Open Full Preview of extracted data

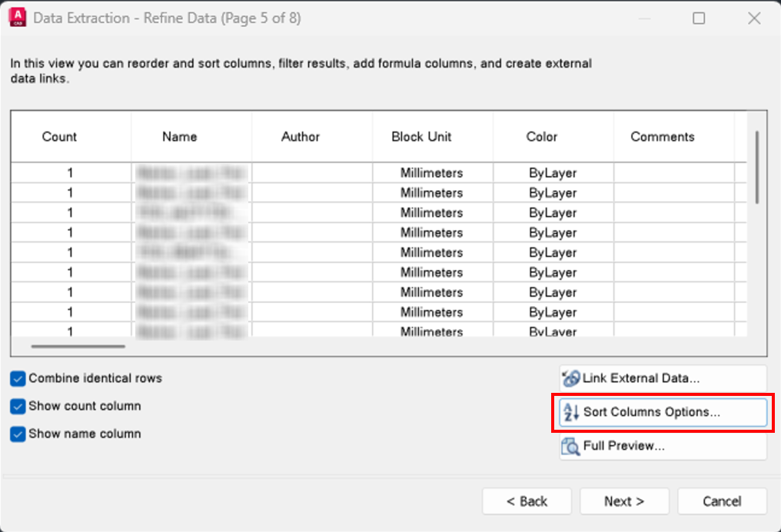[x=663, y=446]
